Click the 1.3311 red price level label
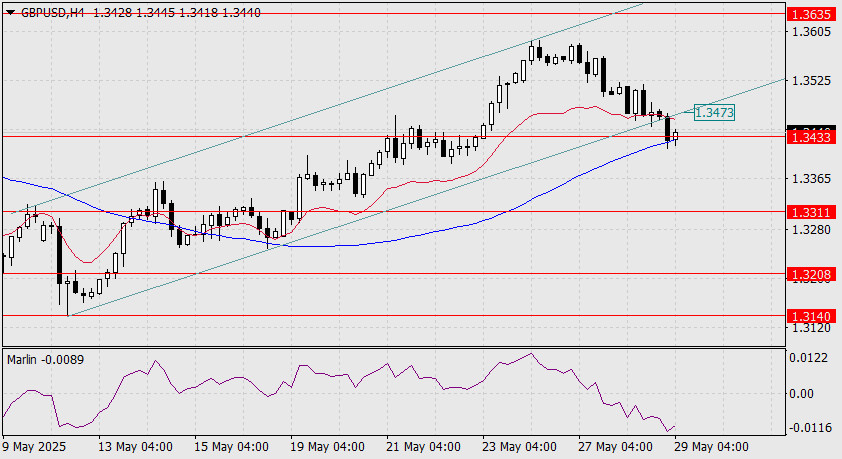The height and width of the screenshot is (459, 842). tap(811, 213)
